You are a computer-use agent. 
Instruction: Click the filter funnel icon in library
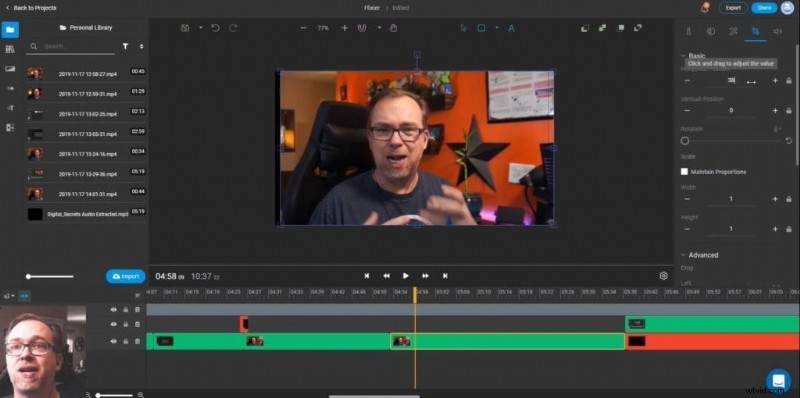coord(125,46)
